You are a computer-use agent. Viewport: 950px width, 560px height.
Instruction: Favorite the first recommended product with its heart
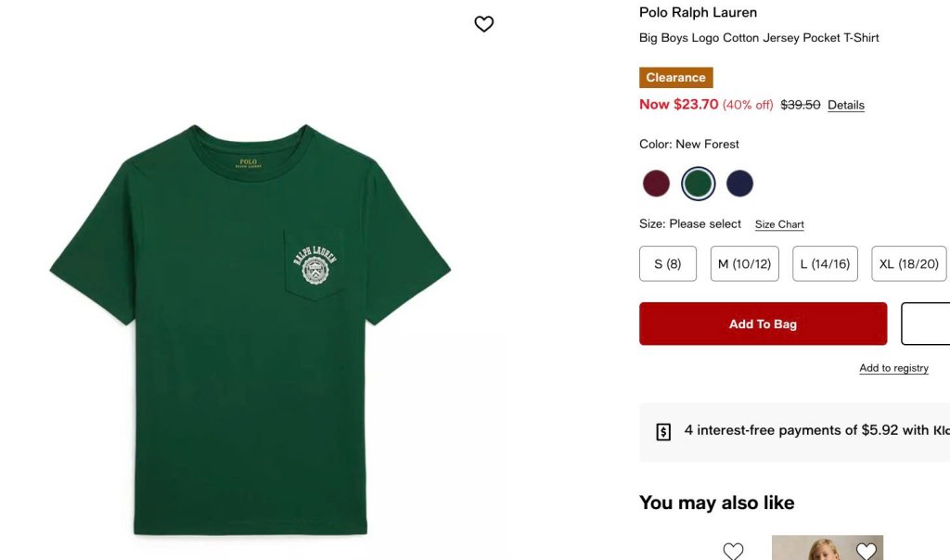coord(733,551)
